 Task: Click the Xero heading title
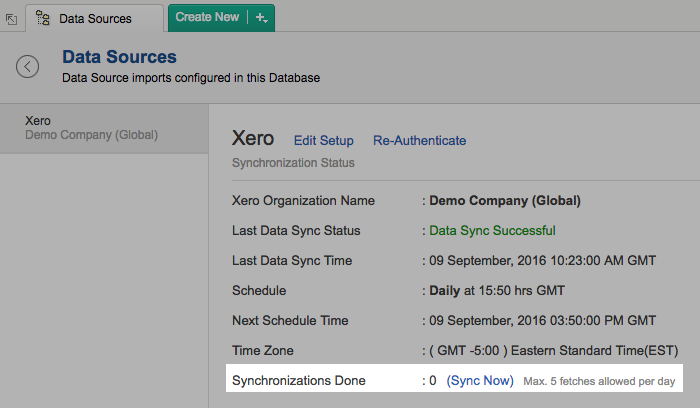[x=253, y=139]
